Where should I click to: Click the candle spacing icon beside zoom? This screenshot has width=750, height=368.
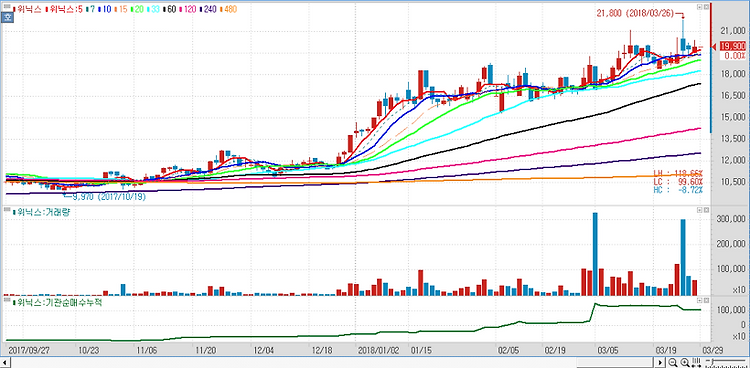pos(696,362)
